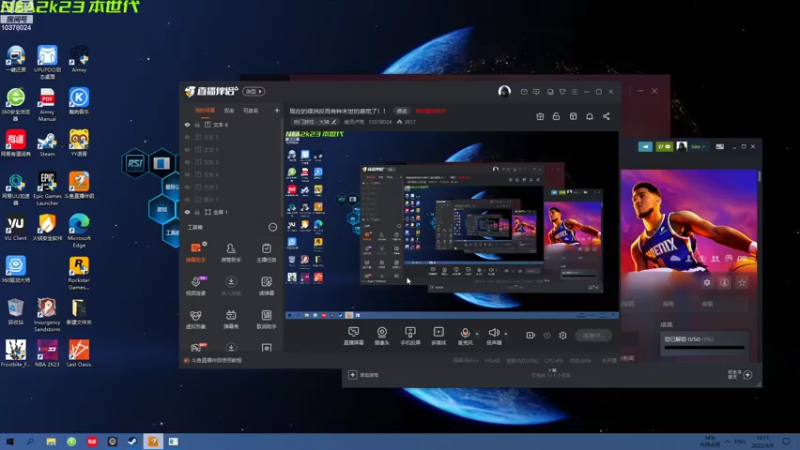Toggle the lock on 文本 6 source
The height and width of the screenshot is (450, 800).
(x=197, y=125)
